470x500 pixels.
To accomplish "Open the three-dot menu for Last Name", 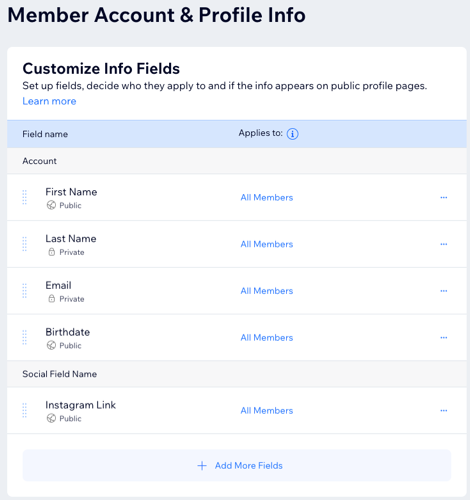I will (x=443, y=244).
